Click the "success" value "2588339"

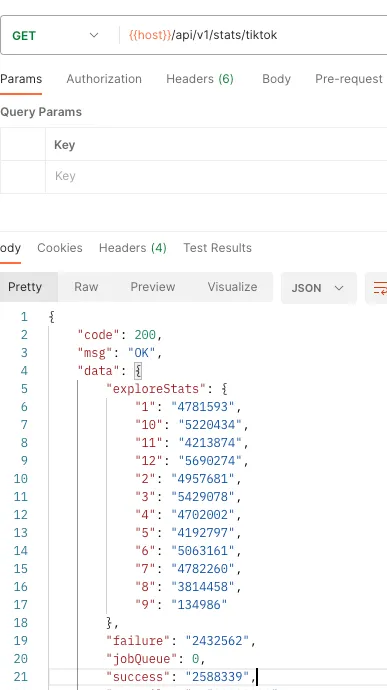click(217, 678)
